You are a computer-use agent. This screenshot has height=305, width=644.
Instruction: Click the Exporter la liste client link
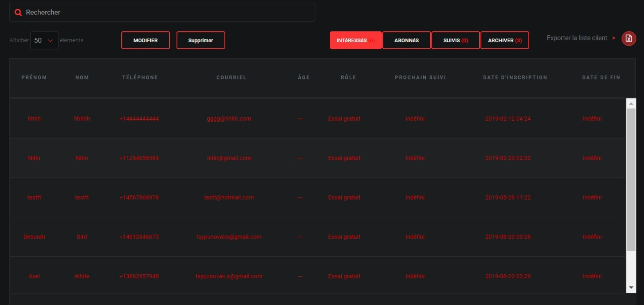(x=577, y=38)
